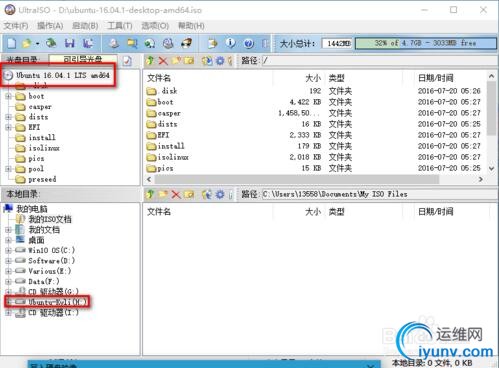The height and width of the screenshot is (368, 499).
Task: Click the New Folder icon in ISO pane
Action: (x=176, y=61)
